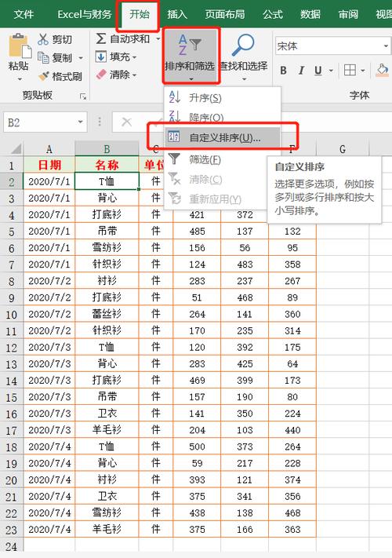This screenshot has width=392, height=558.
Task: Select cell B17 containing 羊毛衫
Action: tap(107, 430)
